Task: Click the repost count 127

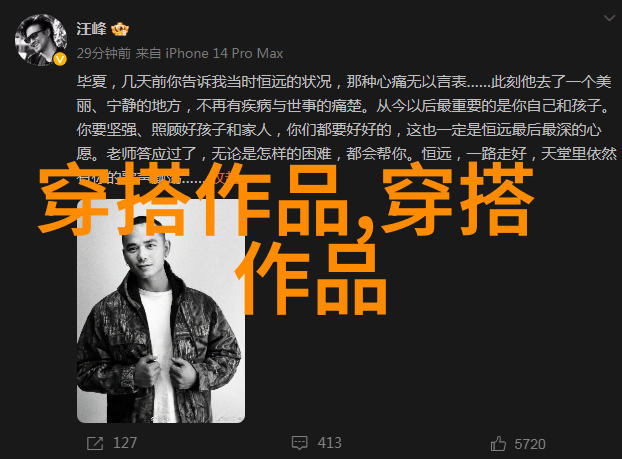Action: pos(125,443)
